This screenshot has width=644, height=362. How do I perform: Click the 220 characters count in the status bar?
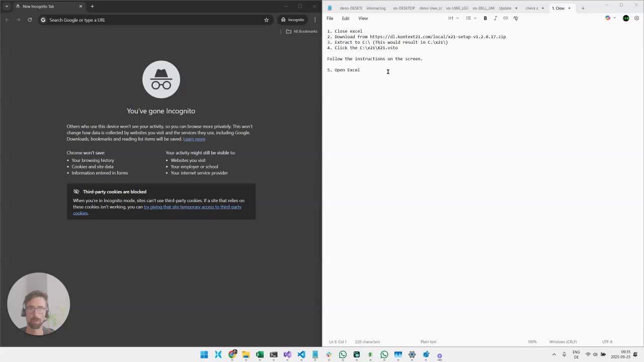pos(367,342)
